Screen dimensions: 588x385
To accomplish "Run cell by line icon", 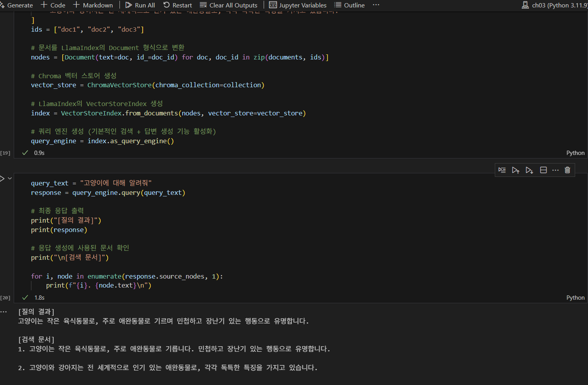I will pos(502,170).
